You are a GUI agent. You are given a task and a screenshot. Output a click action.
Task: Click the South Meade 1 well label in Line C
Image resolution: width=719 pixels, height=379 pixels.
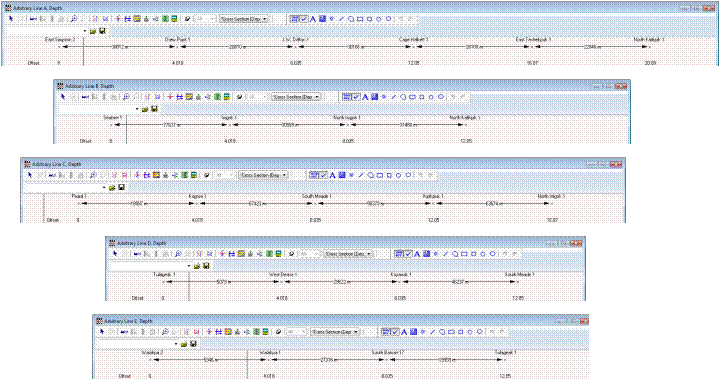coord(316,196)
